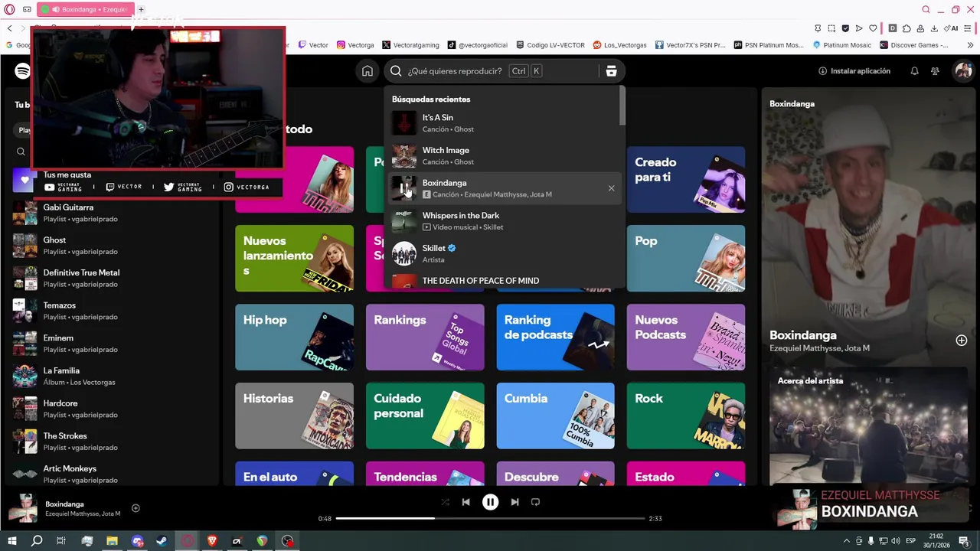Viewport: 980px width, 551px height.
Task: Open Gabi Guitarra playlist in library
Action: click(x=113, y=213)
